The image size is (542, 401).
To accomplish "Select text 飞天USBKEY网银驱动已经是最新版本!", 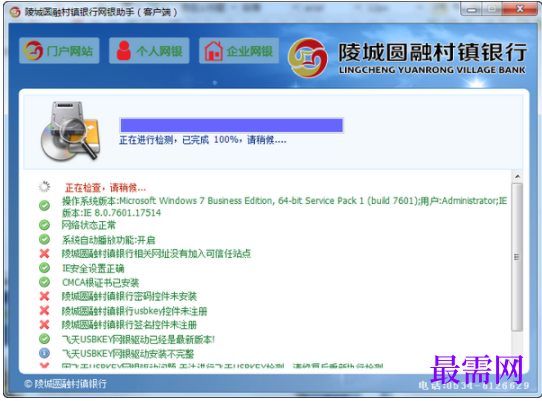I will [x=138, y=339].
